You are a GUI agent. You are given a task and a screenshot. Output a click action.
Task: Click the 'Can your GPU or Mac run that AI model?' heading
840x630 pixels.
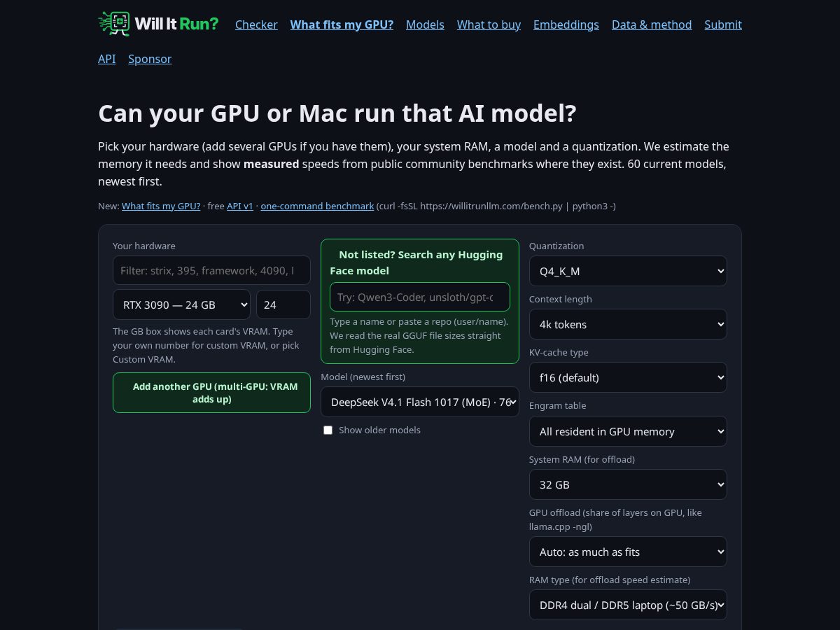[x=337, y=113]
